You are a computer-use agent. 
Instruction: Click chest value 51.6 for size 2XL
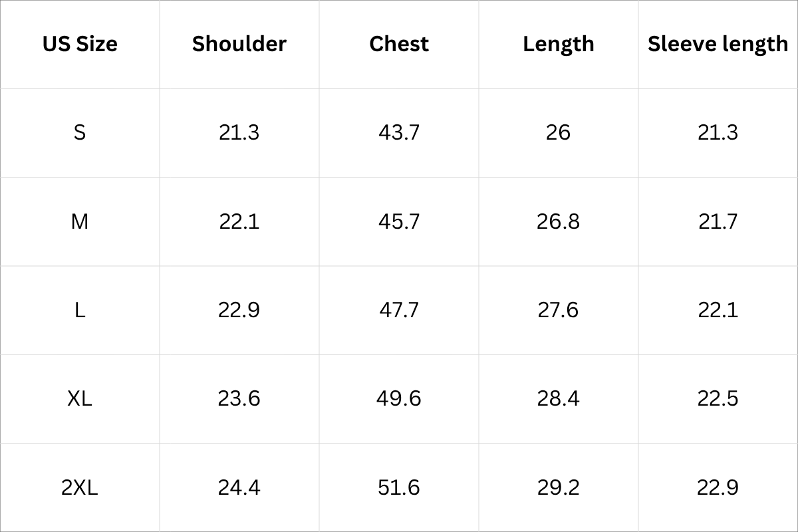pos(399,487)
